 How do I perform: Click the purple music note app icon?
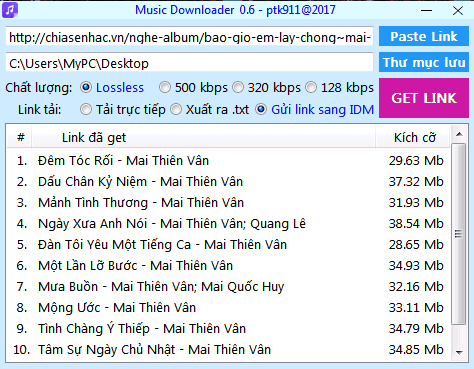pyautogui.click(x=10, y=10)
